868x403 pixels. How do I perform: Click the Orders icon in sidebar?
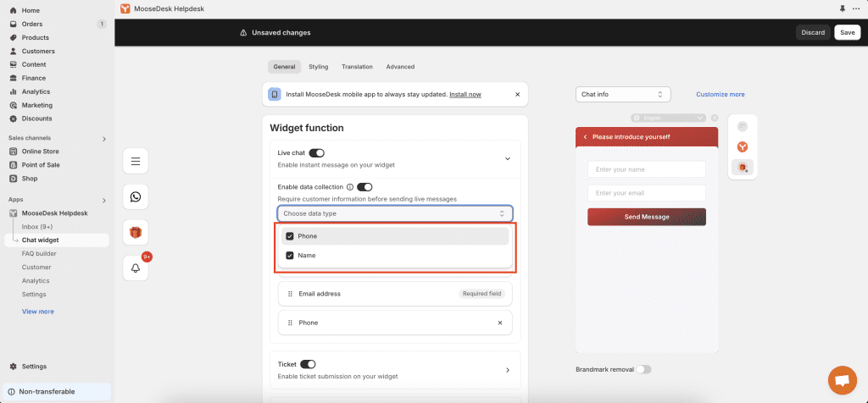(x=14, y=24)
